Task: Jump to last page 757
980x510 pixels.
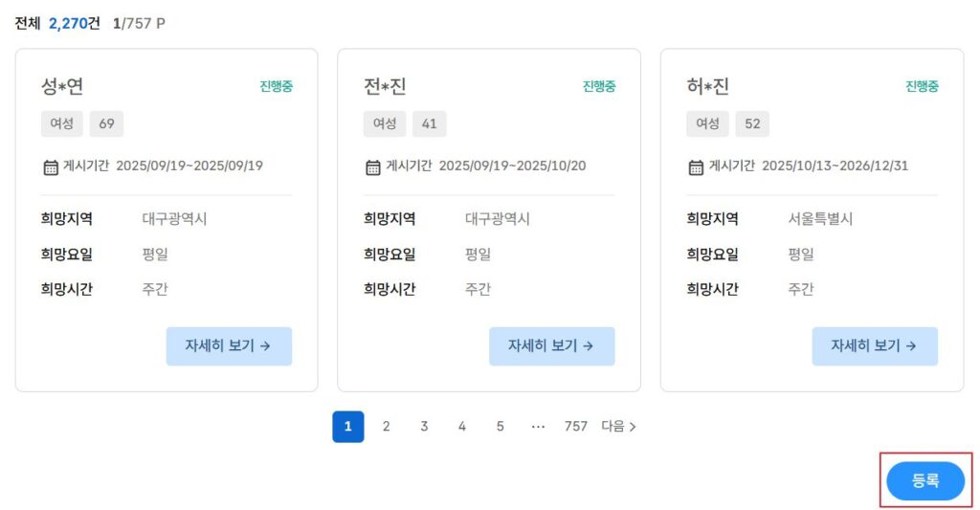Action: coord(575,426)
